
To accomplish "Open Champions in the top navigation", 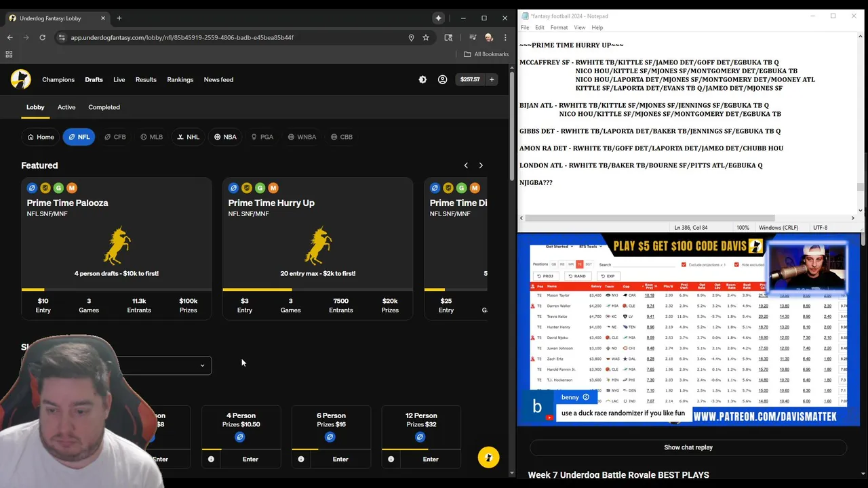I will [x=58, y=79].
